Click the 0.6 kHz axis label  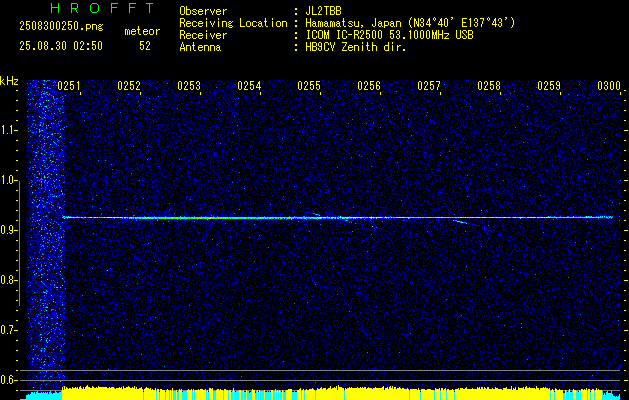(8, 380)
